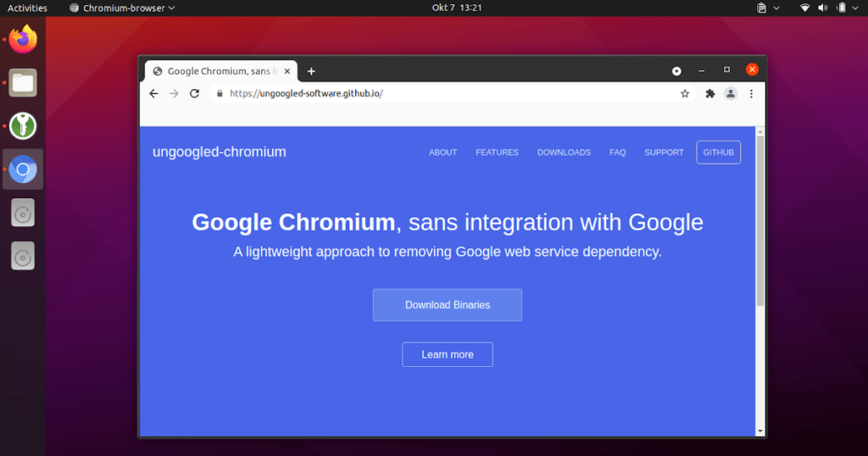Open Files from the Ubuntu dock
This screenshot has height=456, width=868.
24,82
